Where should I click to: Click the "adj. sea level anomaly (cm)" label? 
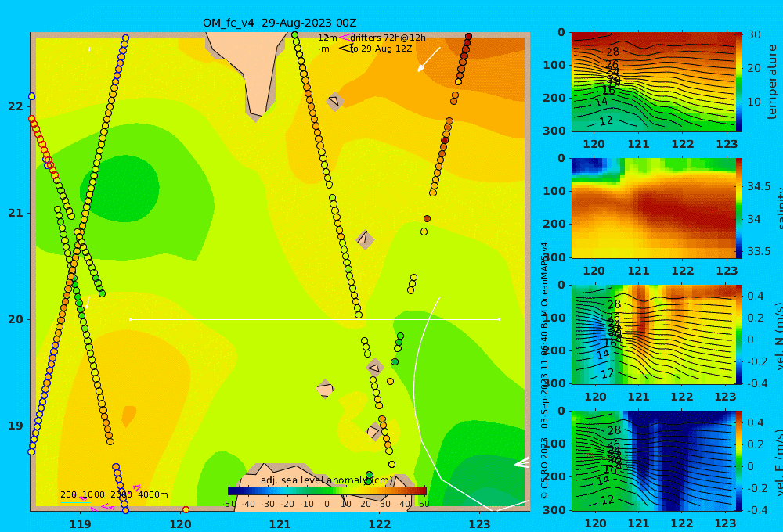pyautogui.click(x=327, y=480)
